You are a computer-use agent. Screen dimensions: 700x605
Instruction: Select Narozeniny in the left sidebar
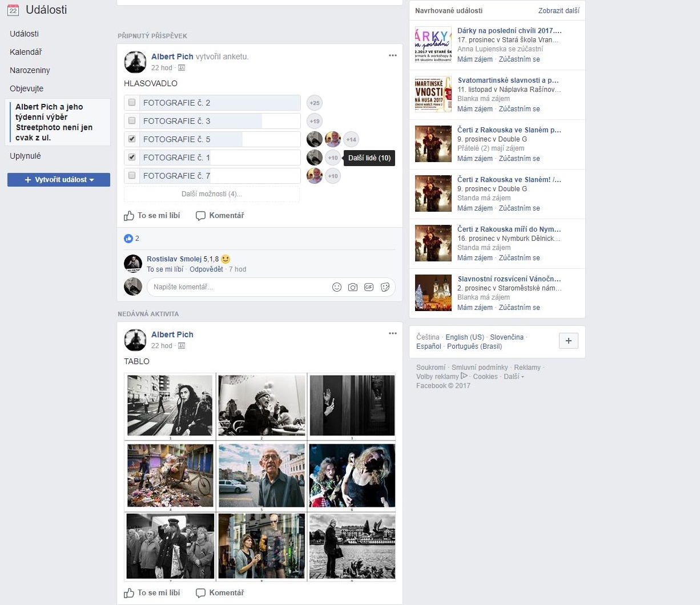tap(30, 70)
